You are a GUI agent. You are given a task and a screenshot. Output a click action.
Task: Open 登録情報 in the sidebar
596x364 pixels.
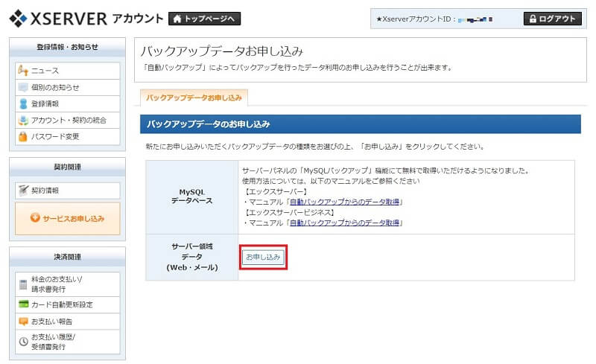point(68,103)
